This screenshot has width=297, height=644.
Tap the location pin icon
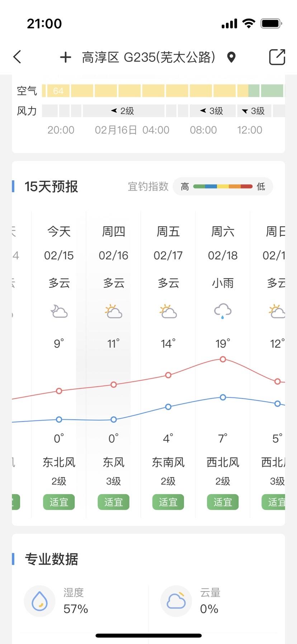pos(231,57)
